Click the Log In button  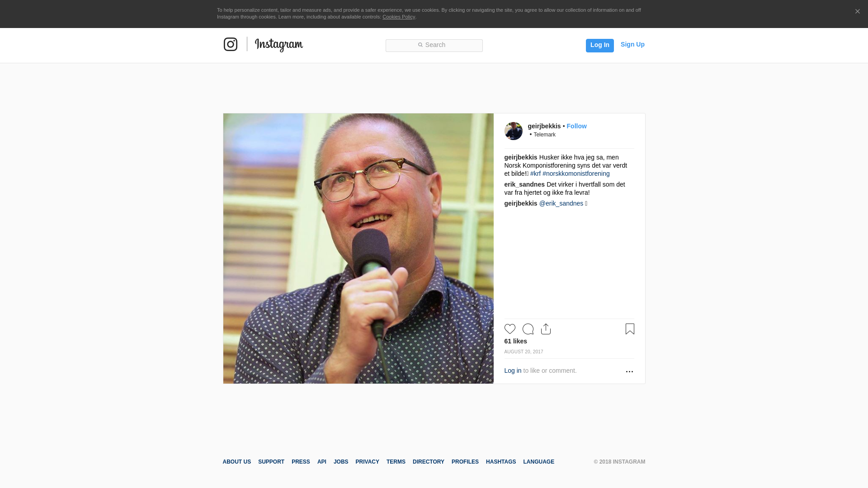600,45
